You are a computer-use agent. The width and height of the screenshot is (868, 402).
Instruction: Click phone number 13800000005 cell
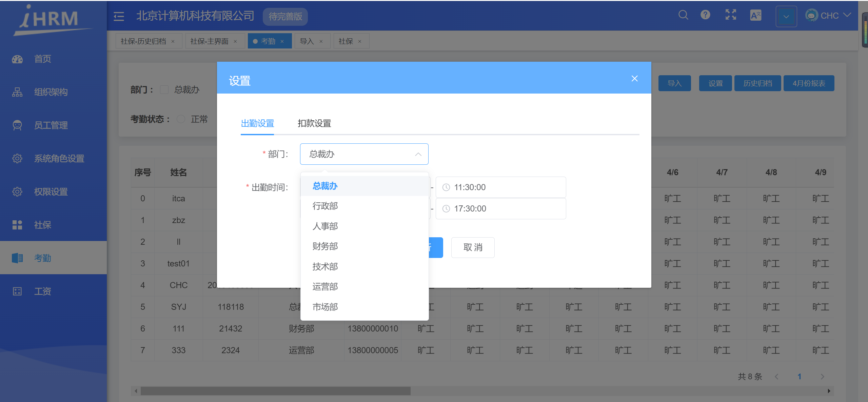(373, 350)
